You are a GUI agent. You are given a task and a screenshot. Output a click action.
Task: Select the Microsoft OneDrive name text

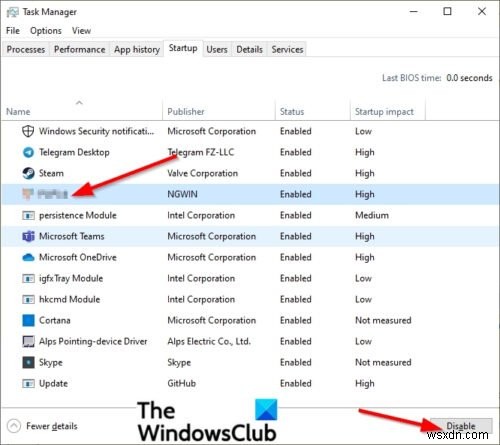click(x=78, y=257)
